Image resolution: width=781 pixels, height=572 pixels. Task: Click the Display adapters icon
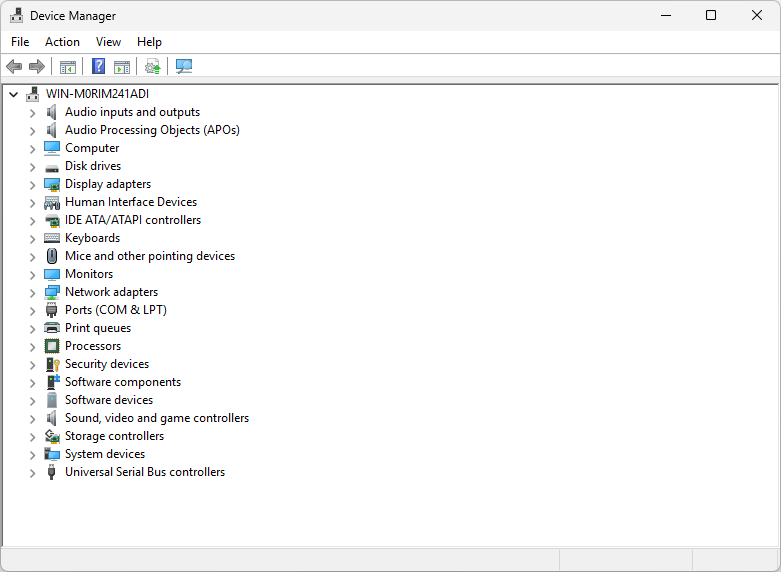[52, 184]
